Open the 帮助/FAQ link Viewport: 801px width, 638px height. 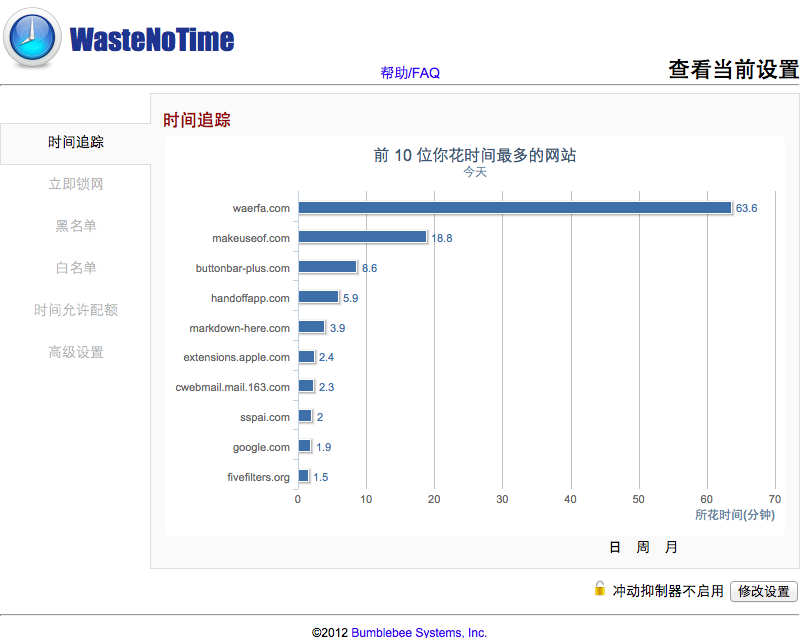(410, 73)
